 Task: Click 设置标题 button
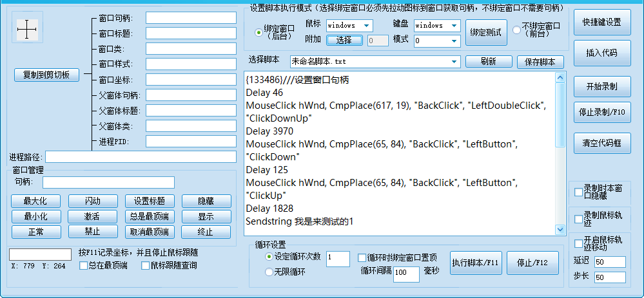pos(150,201)
